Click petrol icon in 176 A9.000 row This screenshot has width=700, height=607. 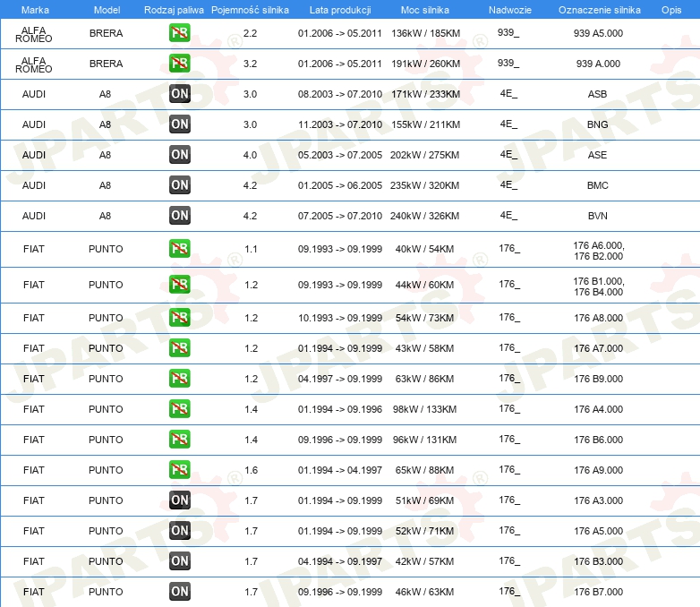point(179,469)
